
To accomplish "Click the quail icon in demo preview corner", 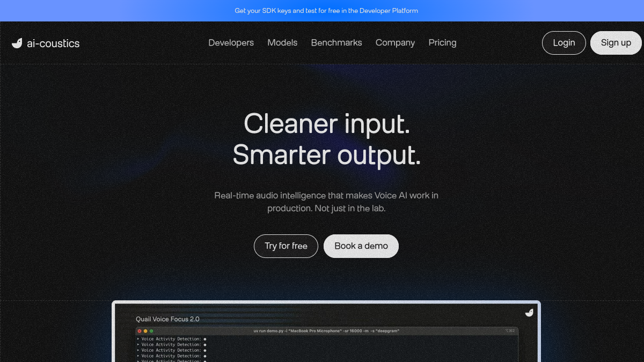I will pyautogui.click(x=529, y=313).
